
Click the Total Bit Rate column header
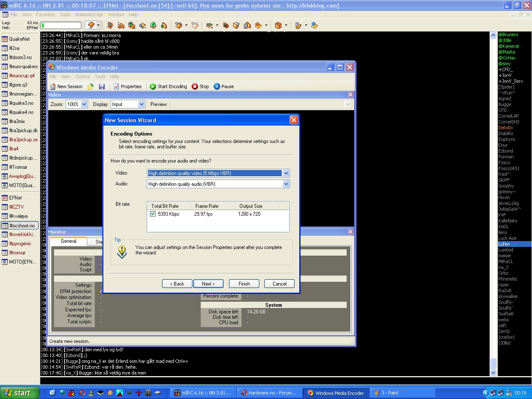pos(169,206)
